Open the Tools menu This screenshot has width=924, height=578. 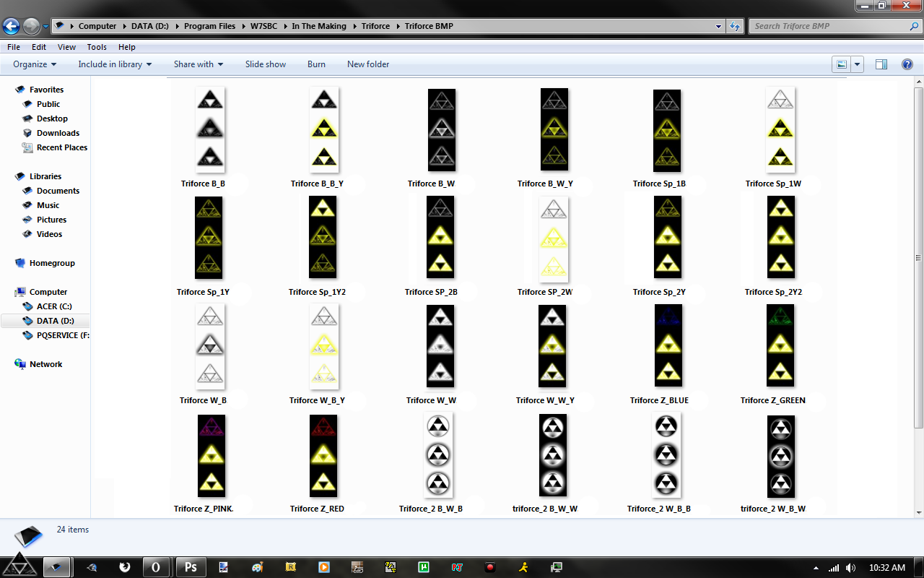point(96,46)
